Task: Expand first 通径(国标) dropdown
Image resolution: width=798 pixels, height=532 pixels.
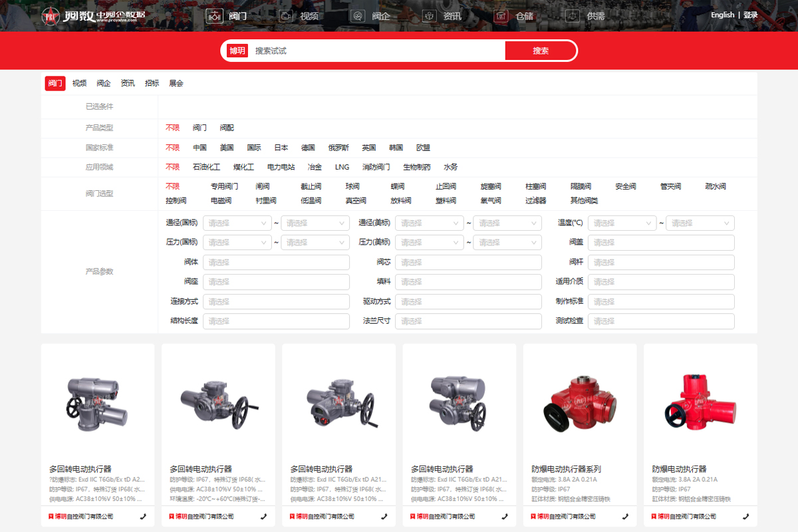Action: (236, 223)
